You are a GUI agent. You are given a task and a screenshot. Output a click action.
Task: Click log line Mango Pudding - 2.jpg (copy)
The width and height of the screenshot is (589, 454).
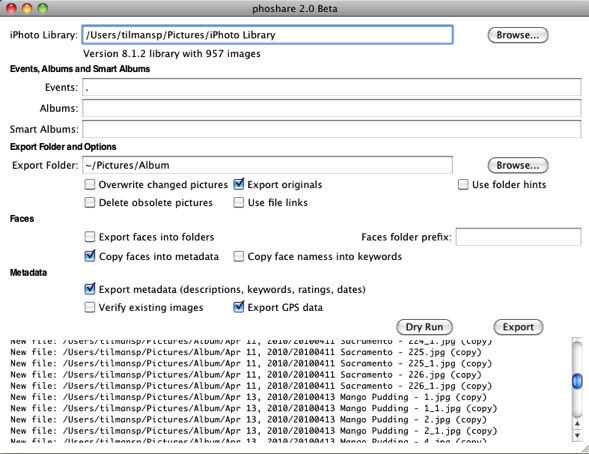pos(248,420)
